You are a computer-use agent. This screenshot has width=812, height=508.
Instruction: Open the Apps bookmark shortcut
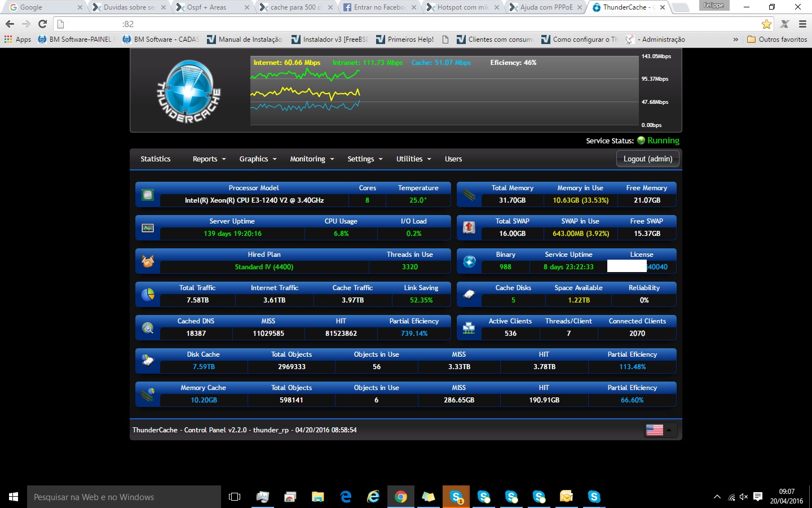17,40
